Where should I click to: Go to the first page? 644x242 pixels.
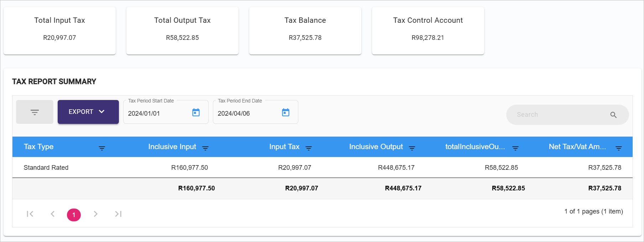pyautogui.click(x=30, y=214)
